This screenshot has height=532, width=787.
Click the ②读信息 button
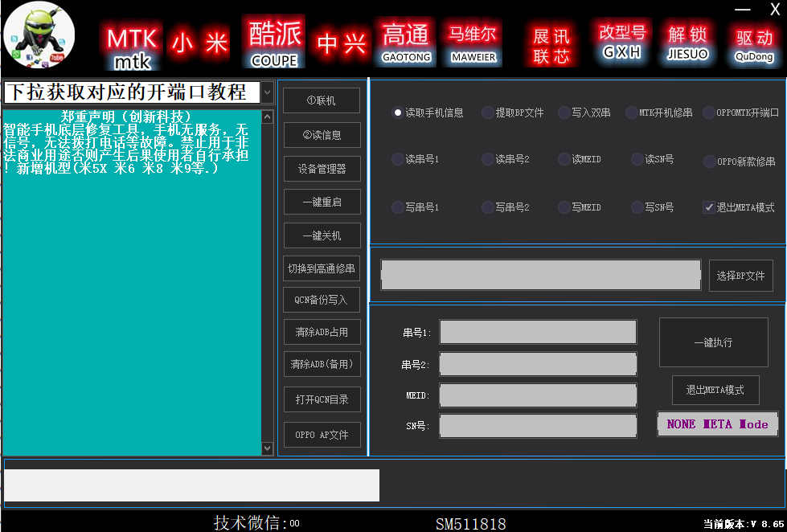coord(322,135)
